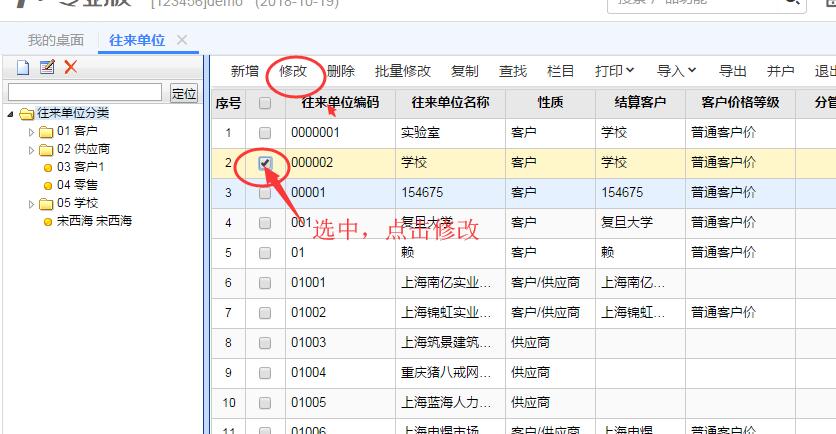Click the 定位 button
Image resolution: width=836 pixels, height=434 pixels.
point(184,93)
